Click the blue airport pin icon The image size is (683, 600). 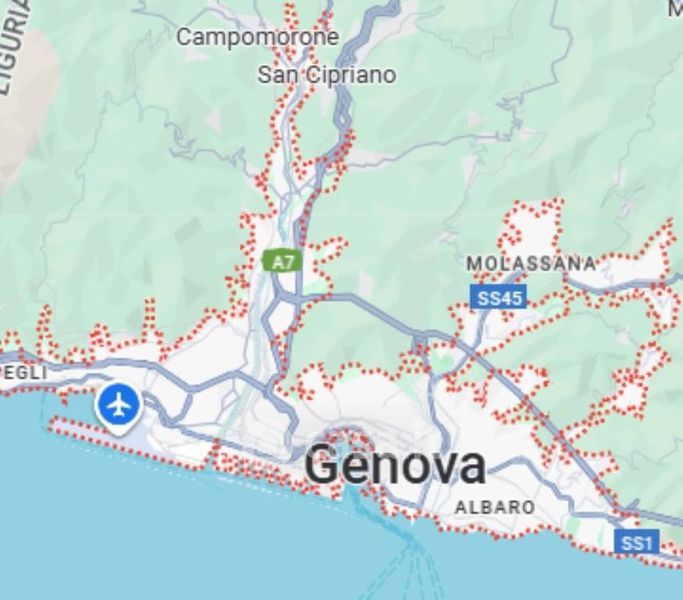pos(118,407)
